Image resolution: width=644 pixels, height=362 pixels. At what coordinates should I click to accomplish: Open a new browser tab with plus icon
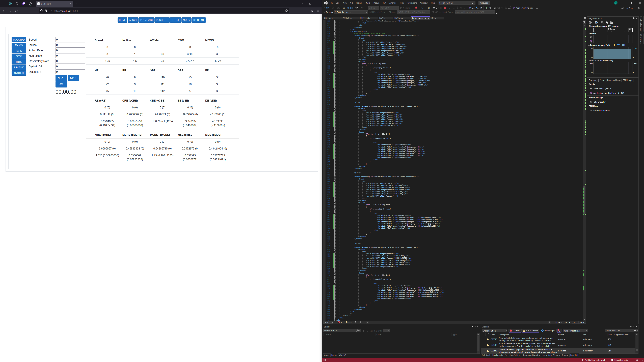77,4
